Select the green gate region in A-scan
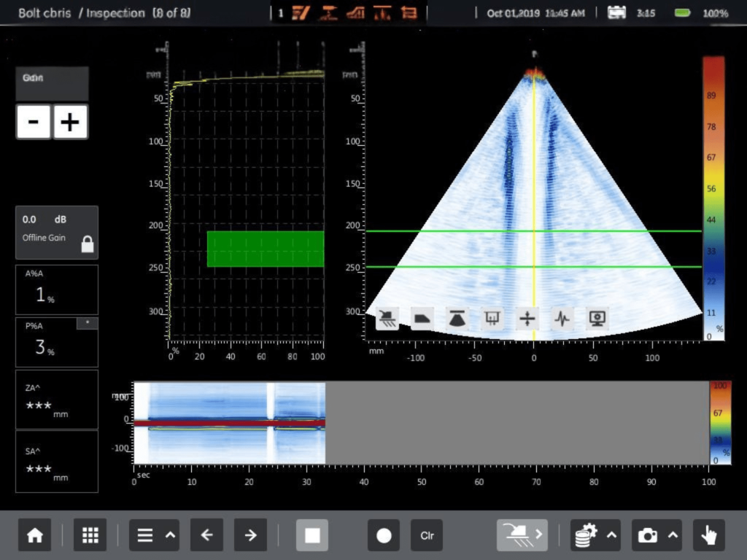Viewport: 747px width, 560px height. pos(265,249)
